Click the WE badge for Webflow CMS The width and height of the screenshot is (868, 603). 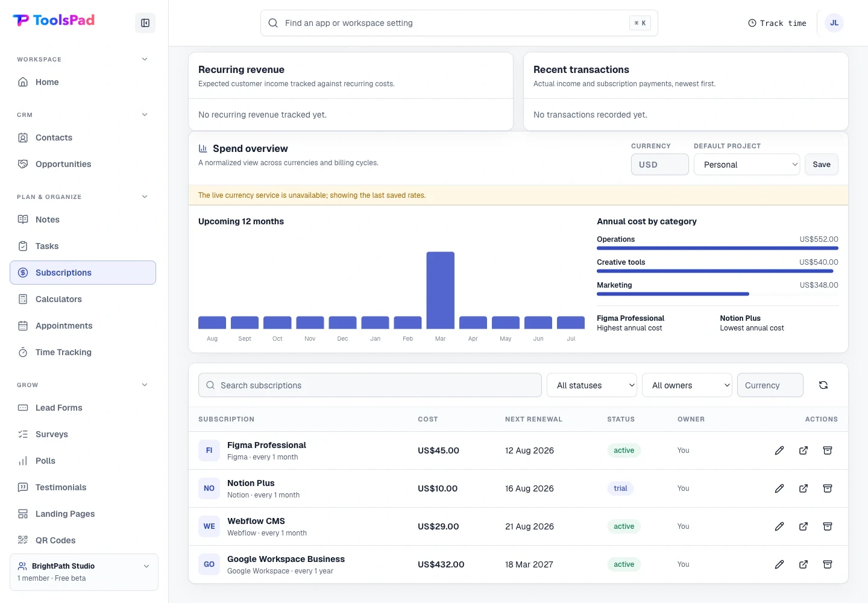click(209, 526)
